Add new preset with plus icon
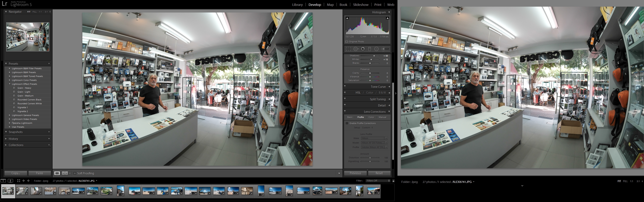644x202 pixels. click(x=49, y=64)
